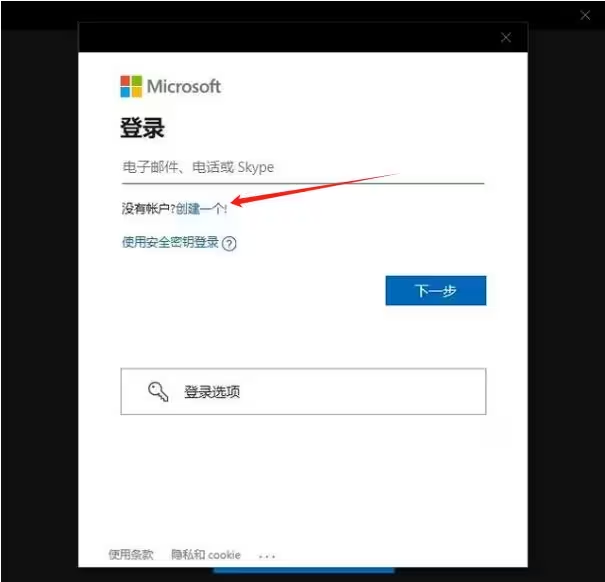The width and height of the screenshot is (605, 582).
Task: Open the 使用条款 terms link
Action: [131, 555]
